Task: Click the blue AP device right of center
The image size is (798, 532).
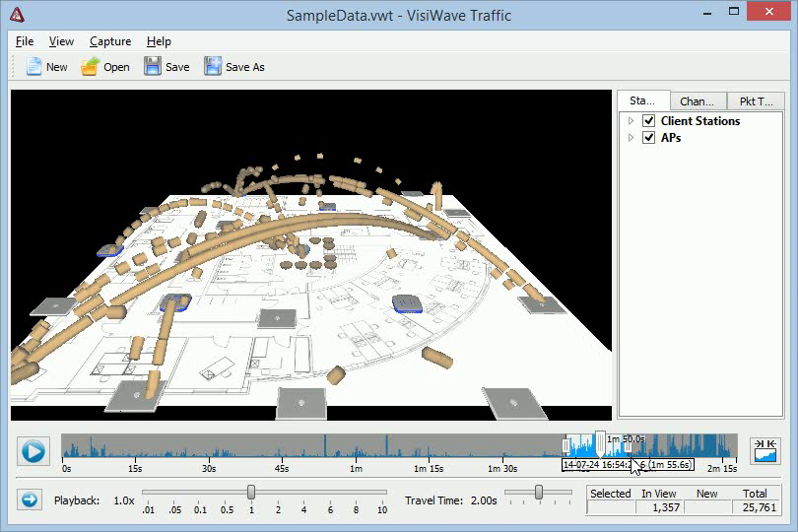Action: [x=407, y=303]
